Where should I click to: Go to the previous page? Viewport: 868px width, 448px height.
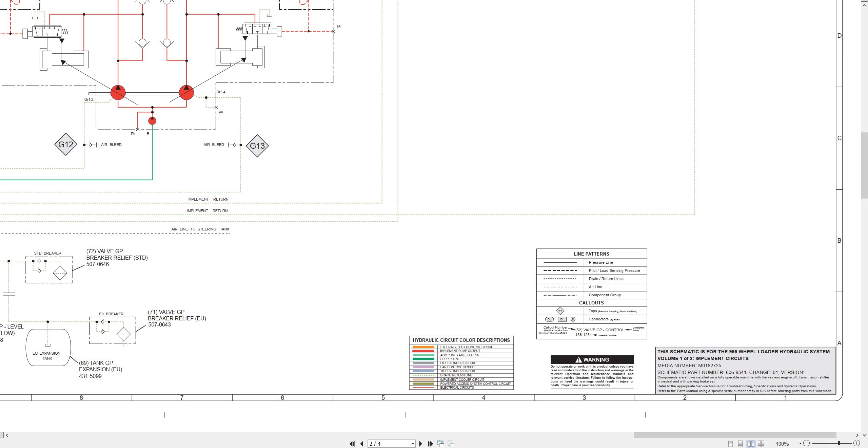(x=362, y=444)
